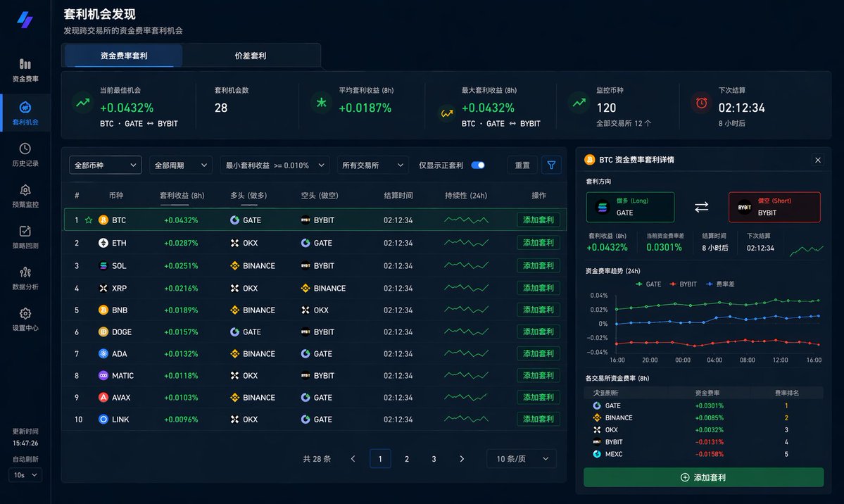Image resolution: width=844 pixels, height=504 pixels.
Task: Click the ADA coin icon in row 7
Action: pyautogui.click(x=103, y=353)
